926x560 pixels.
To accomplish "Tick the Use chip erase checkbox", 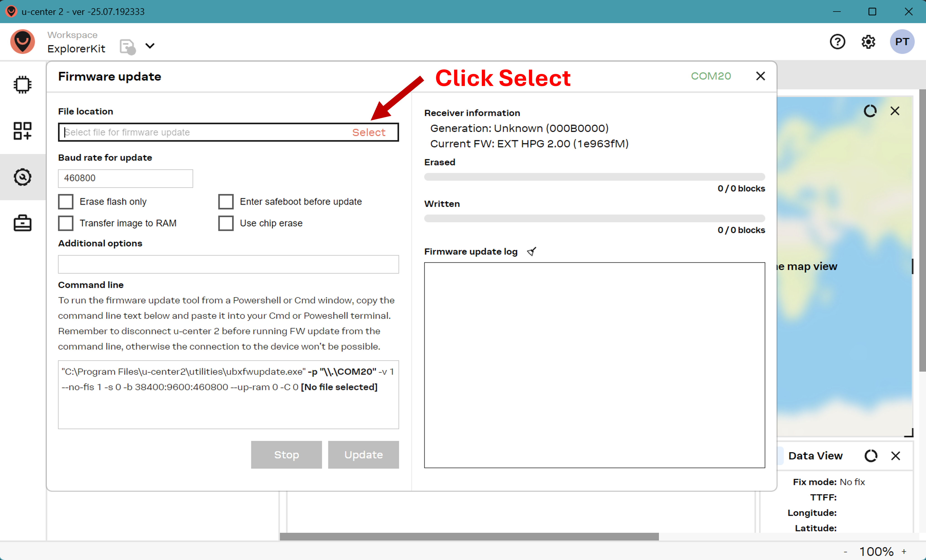I will click(226, 223).
